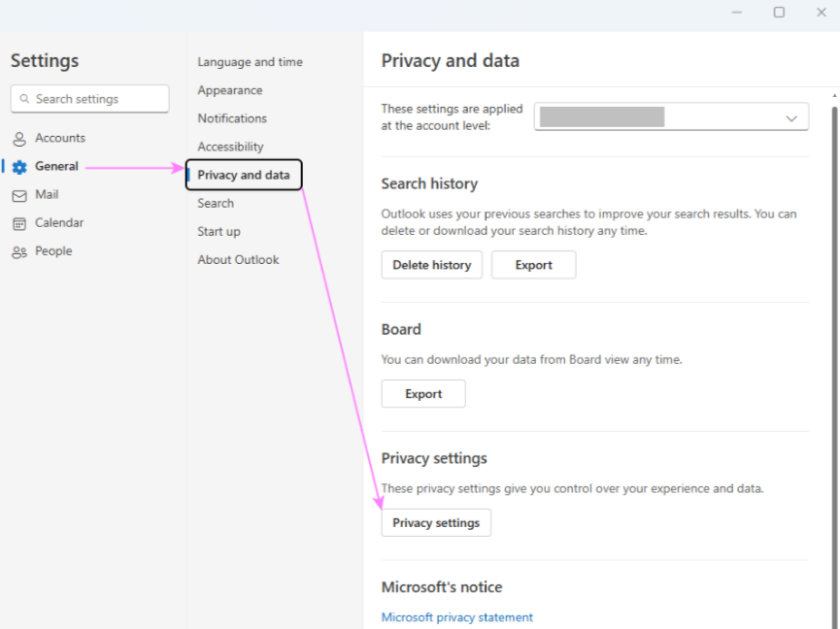Open the Microsoft privacy statement link
The image size is (840, 629).
457,617
